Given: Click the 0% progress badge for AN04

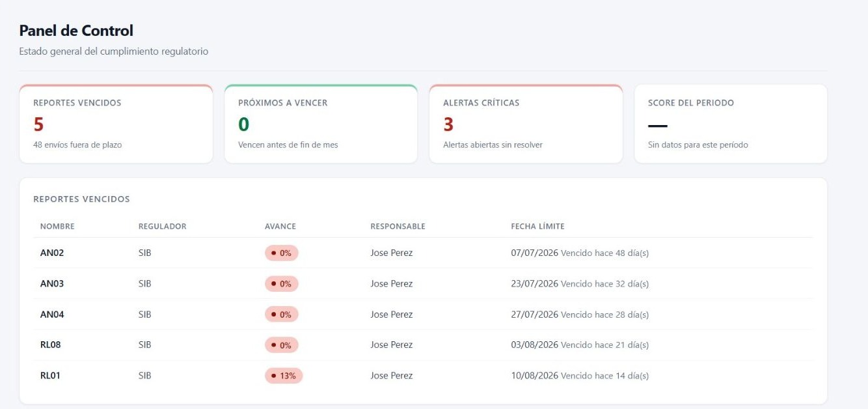Looking at the screenshot, I should [281, 314].
